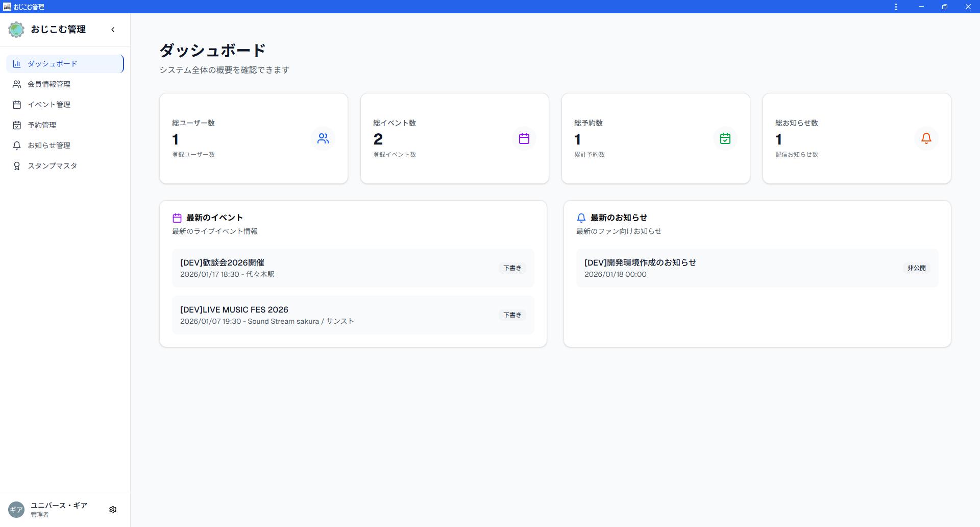
Task: Click the green check calendar icon on 総予約数
Action: pos(725,138)
